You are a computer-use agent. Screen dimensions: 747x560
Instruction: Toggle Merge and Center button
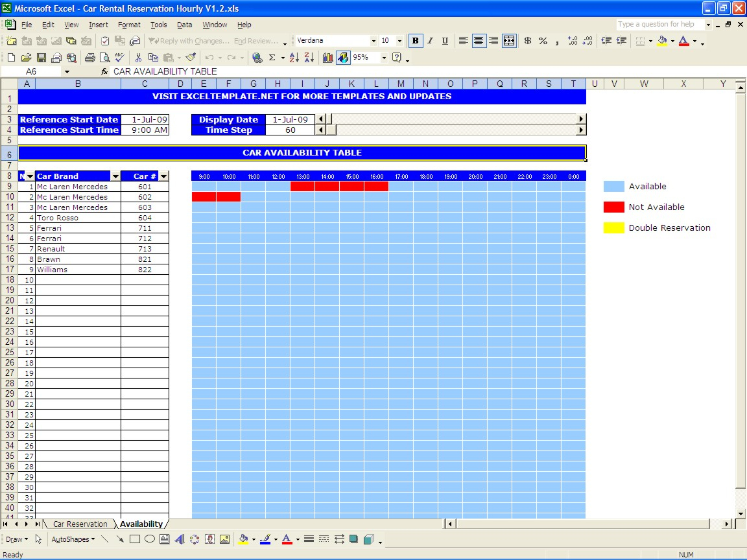coord(509,41)
